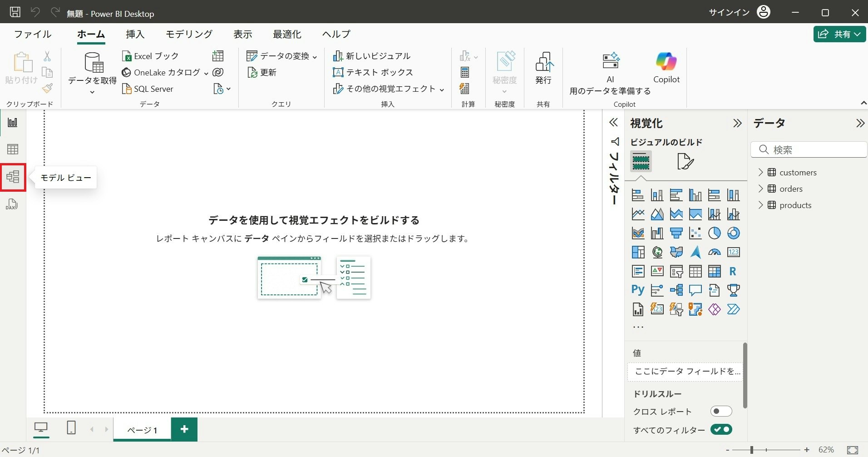
Task: Expand the customers table
Action: (761, 172)
